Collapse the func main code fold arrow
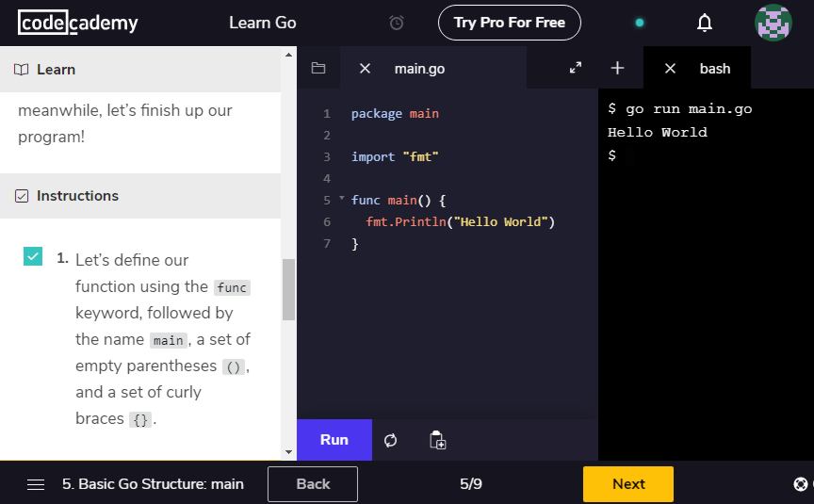The height and width of the screenshot is (504, 814). tap(342, 198)
